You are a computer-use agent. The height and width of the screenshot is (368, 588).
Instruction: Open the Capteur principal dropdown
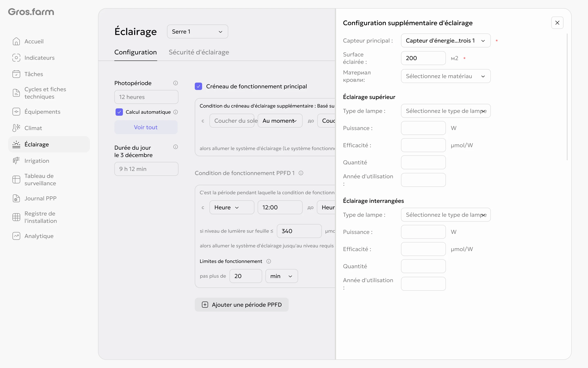(x=446, y=41)
